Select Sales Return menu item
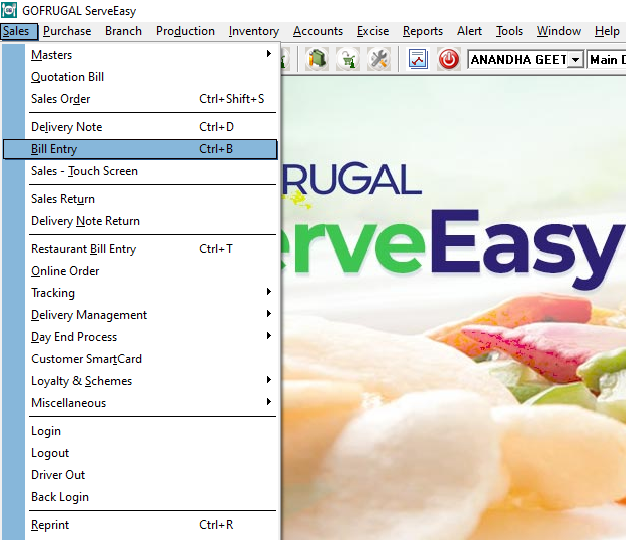The width and height of the screenshot is (626, 540). (139, 199)
